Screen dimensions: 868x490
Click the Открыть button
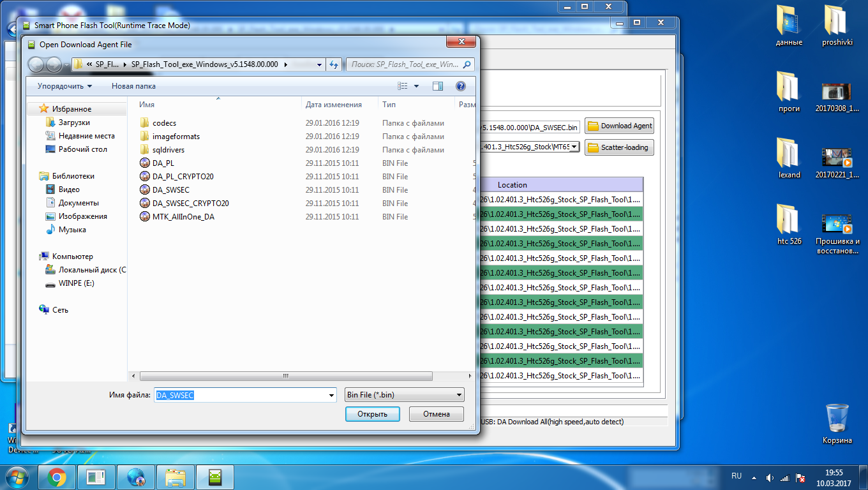pyautogui.click(x=372, y=414)
